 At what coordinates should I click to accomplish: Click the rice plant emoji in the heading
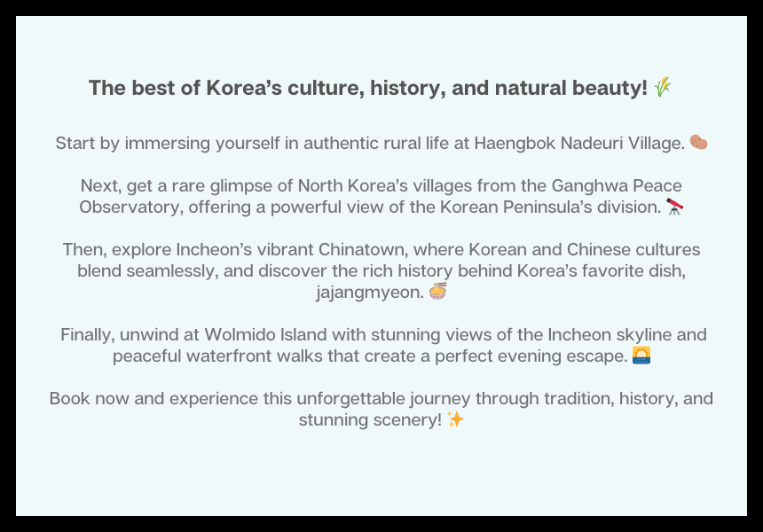pos(662,88)
